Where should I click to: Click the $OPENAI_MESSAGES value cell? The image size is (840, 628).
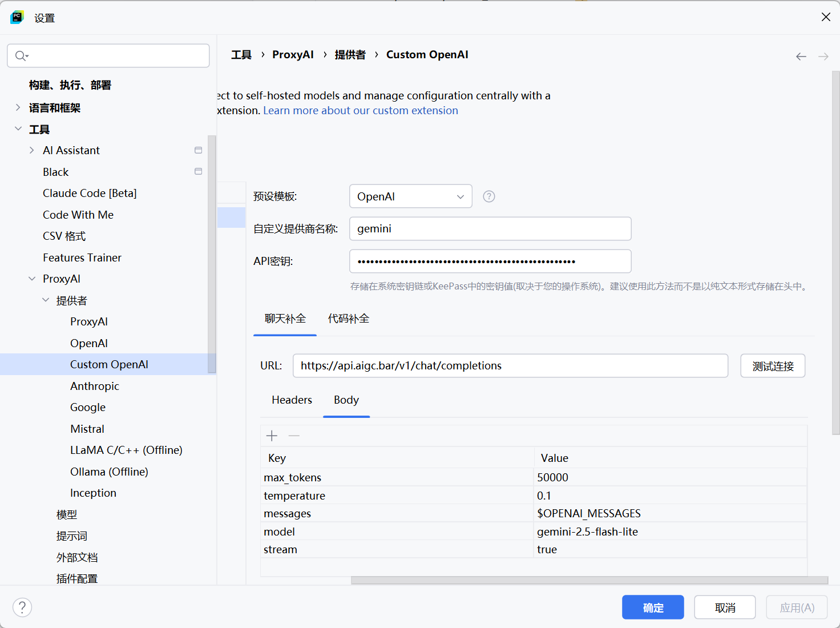pos(670,513)
